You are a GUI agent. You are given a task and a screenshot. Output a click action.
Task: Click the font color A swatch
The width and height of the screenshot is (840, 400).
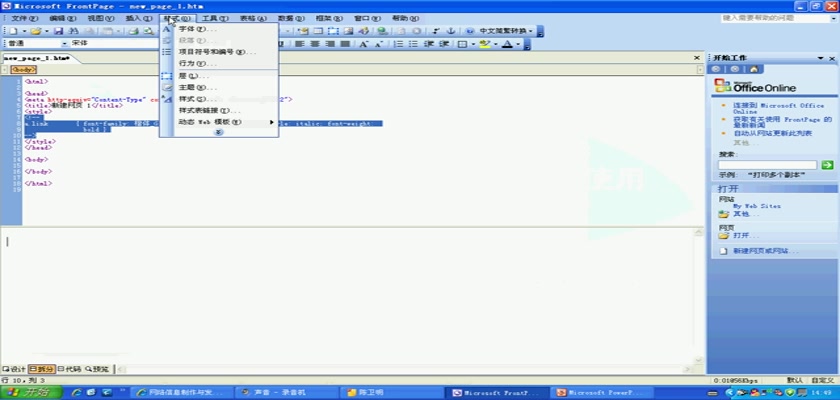(507, 44)
